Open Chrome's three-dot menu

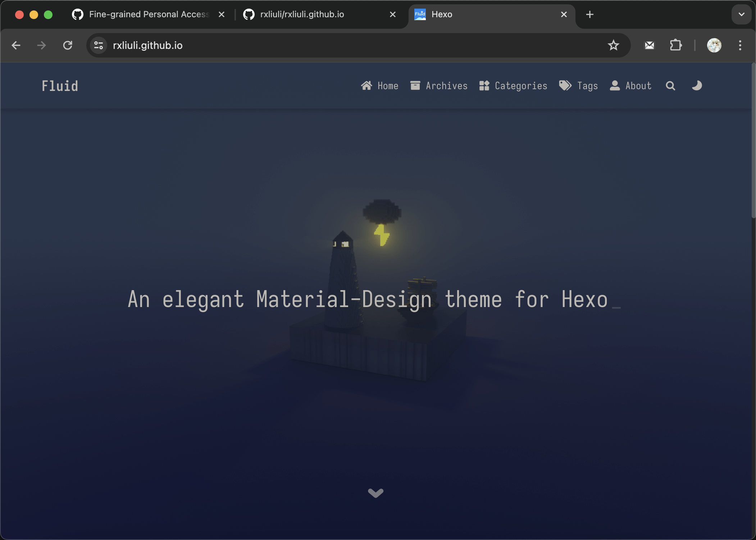tap(740, 45)
